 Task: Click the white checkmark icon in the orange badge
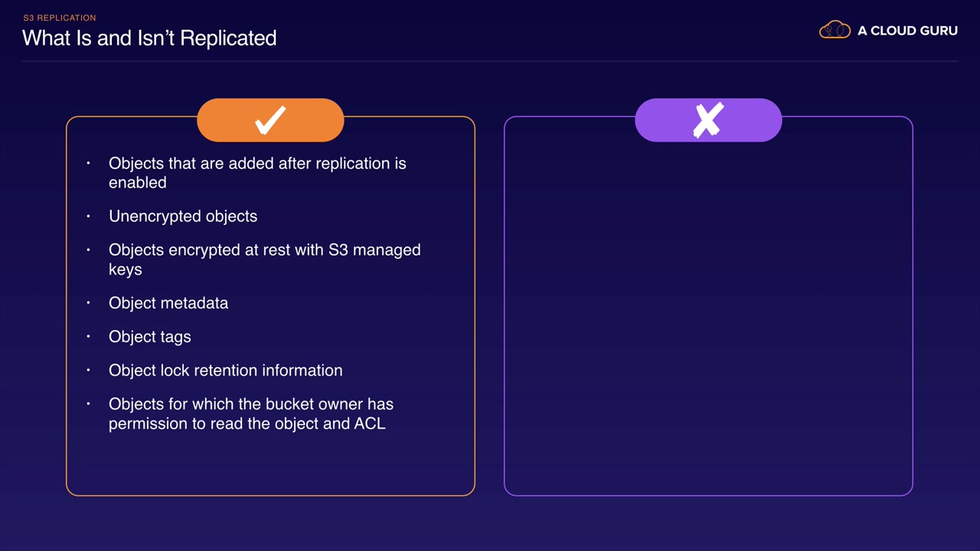coord(270,120)
